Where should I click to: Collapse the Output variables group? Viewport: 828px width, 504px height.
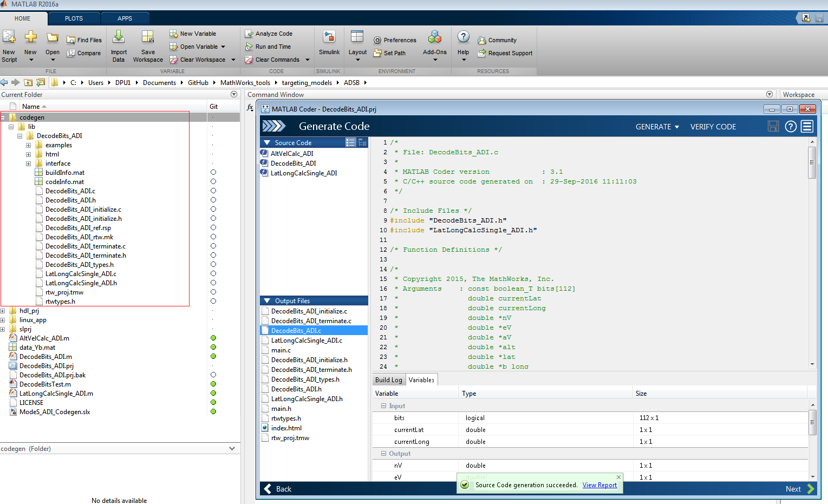click(x=383, y=453)
